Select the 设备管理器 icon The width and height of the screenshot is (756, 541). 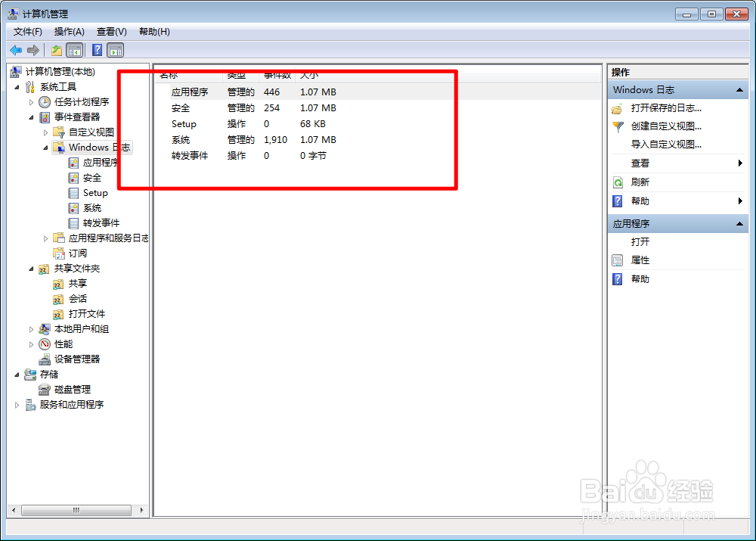pyautogui.click(x=45, y=359)
